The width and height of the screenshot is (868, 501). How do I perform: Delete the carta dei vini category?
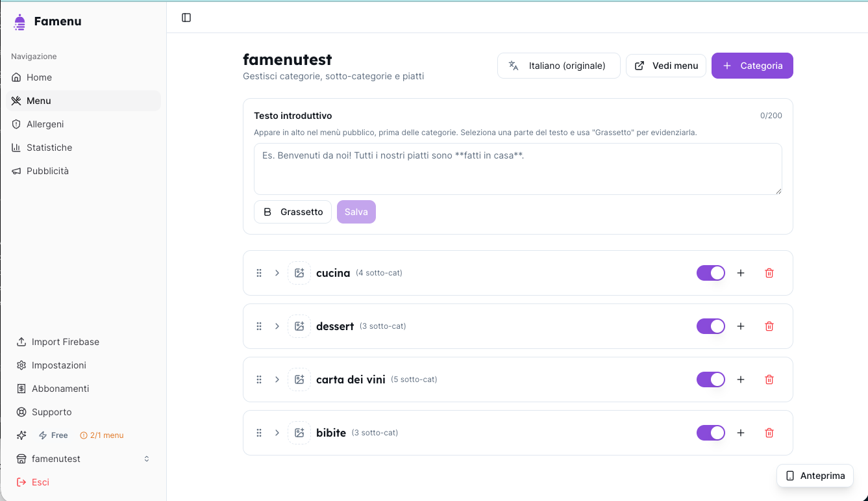pos(769,379)
